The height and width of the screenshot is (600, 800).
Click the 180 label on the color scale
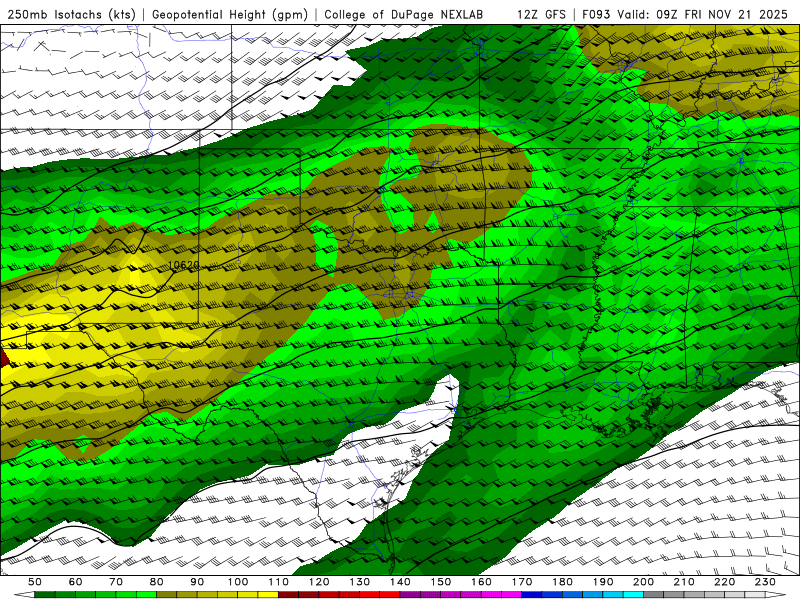point(562,582)
